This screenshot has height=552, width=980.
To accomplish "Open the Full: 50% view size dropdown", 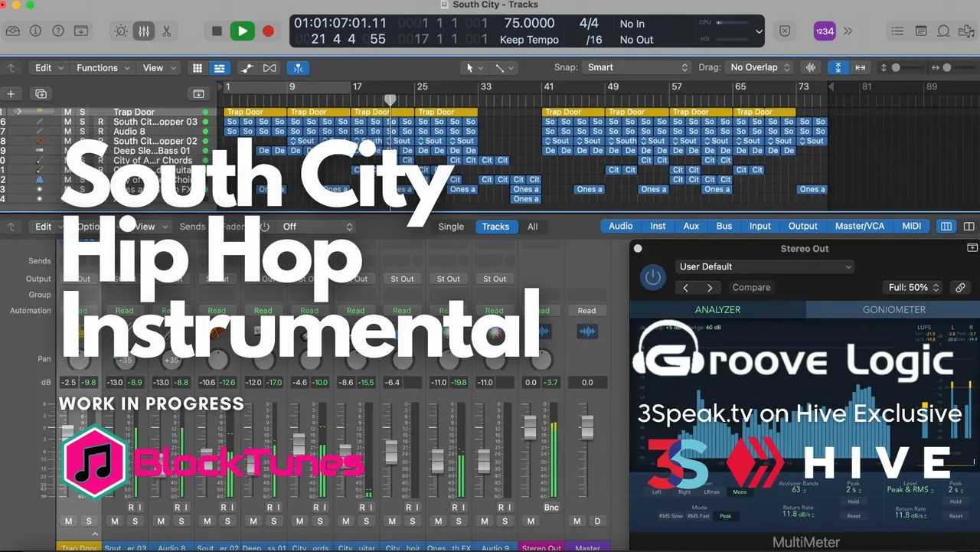I will (914, 287).
